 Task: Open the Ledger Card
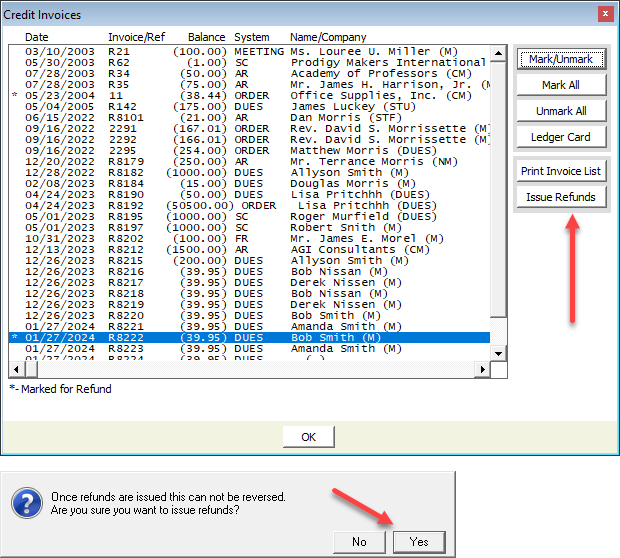point(560,137)
